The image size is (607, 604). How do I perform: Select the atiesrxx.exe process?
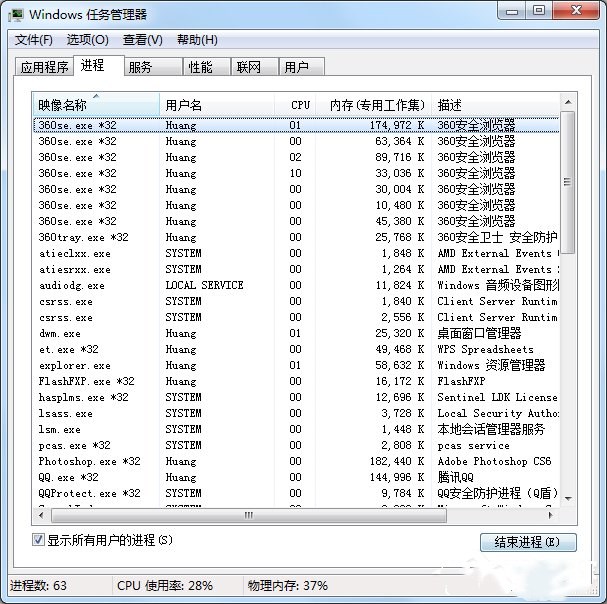point(296,269)
